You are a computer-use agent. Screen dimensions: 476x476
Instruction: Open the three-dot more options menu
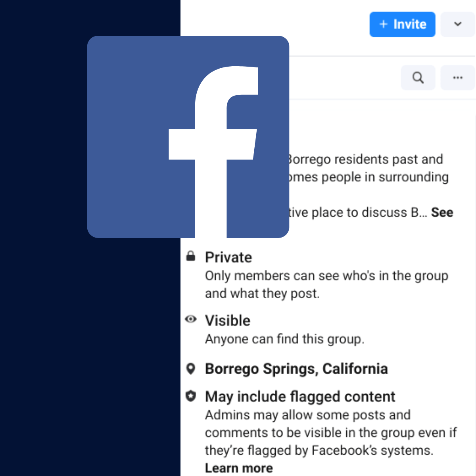pyautogui.click(x=458, y=78)
